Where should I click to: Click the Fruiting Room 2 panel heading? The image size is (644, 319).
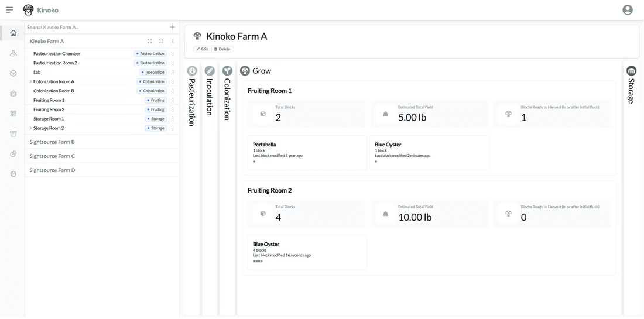tap(270, 190)
